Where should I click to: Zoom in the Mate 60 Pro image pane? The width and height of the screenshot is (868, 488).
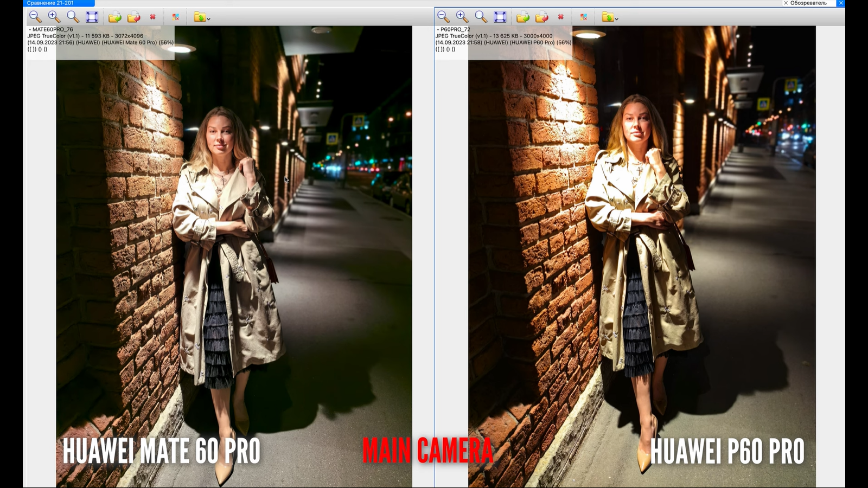54,17
